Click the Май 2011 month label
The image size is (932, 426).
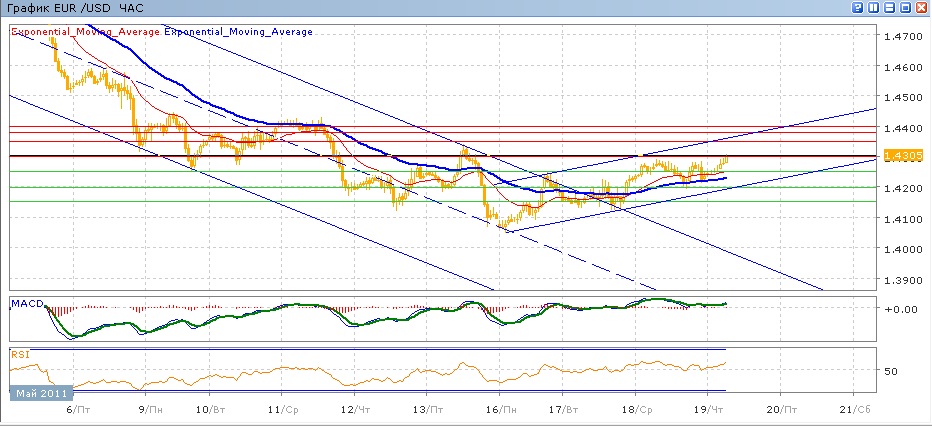pyautogui.click(x=41, y=393)
